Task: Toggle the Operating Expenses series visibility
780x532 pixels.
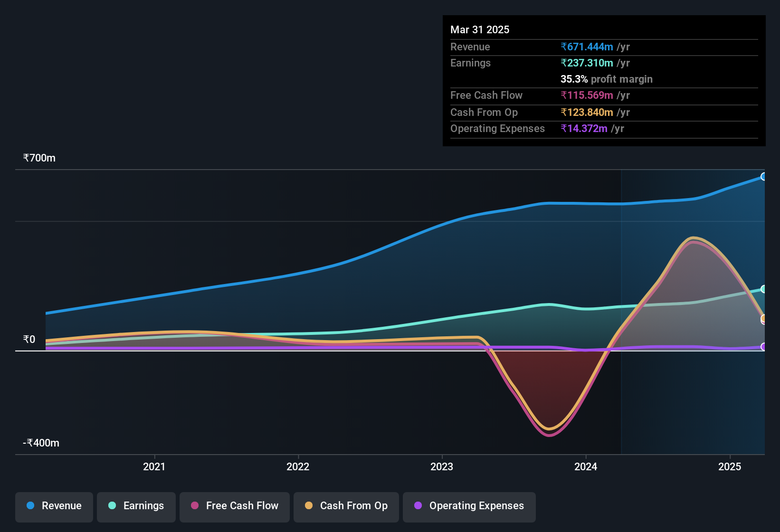Action: pos(469,506)
